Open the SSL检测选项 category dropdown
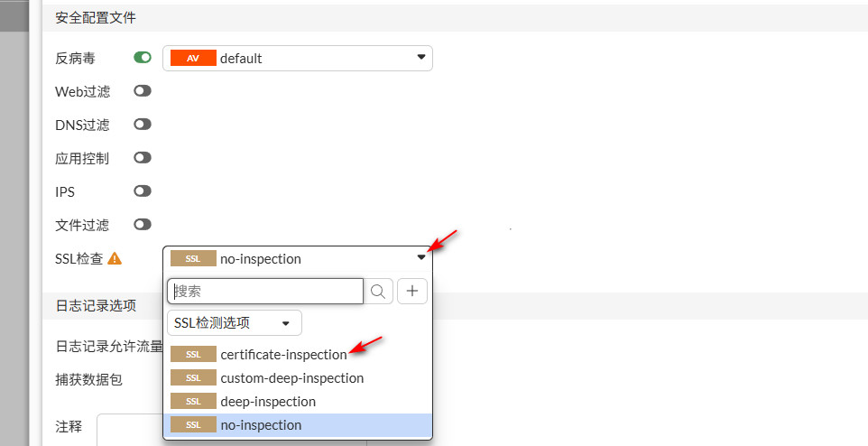Screen dimensions: 868x446 pos(235,322)
